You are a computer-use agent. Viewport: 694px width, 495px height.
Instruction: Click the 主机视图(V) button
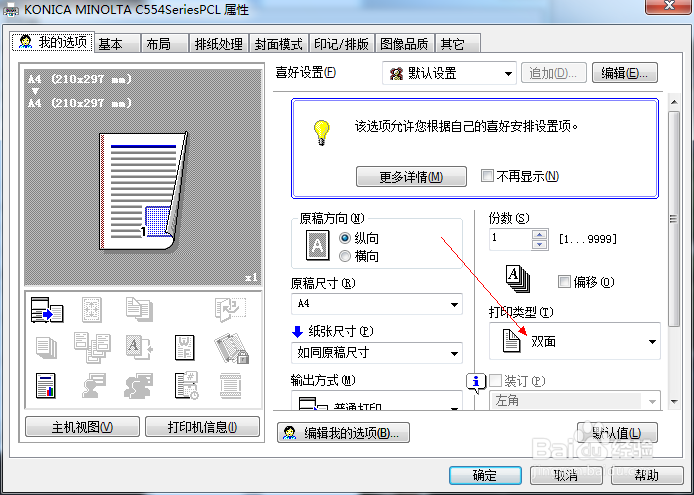coord(82,427)
